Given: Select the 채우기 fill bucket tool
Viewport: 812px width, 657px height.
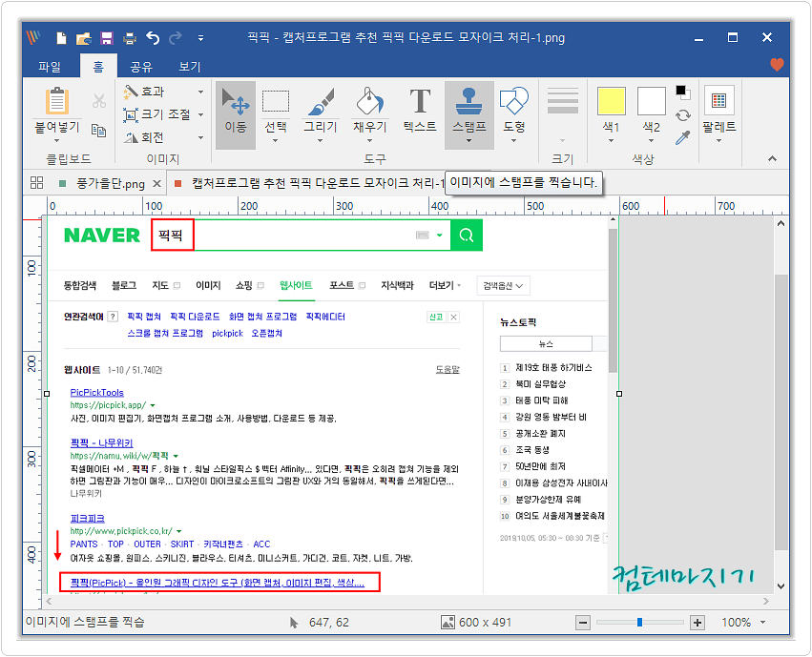Looking at the screenshot, I should 370,114.
